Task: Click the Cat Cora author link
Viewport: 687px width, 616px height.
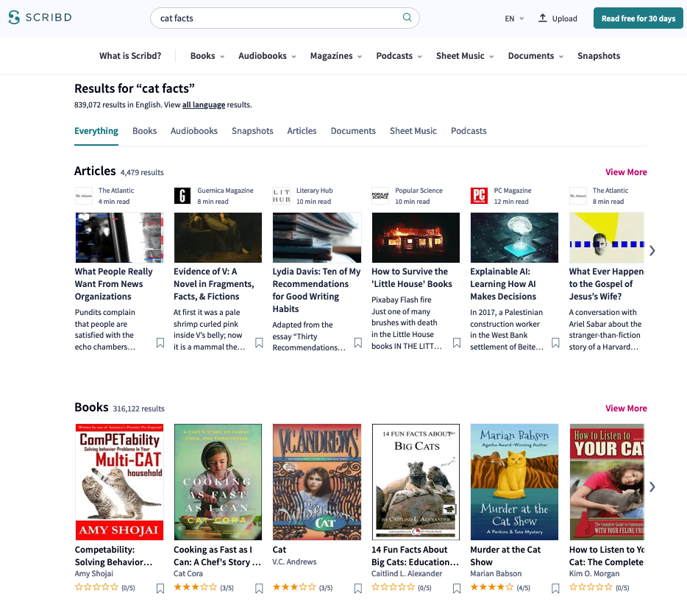Action: 188,573
